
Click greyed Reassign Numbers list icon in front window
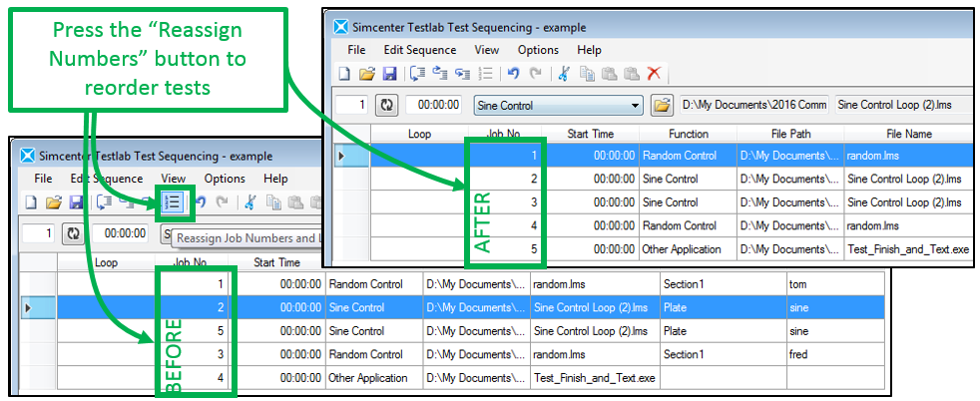pyautogui.click(x=485, y=75)
